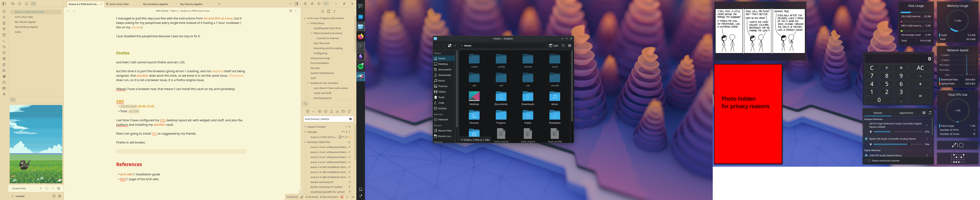Switch to the Applications tab in audio widget
The height and width of the screenshot is (200, 980).
tap(906, 113)
